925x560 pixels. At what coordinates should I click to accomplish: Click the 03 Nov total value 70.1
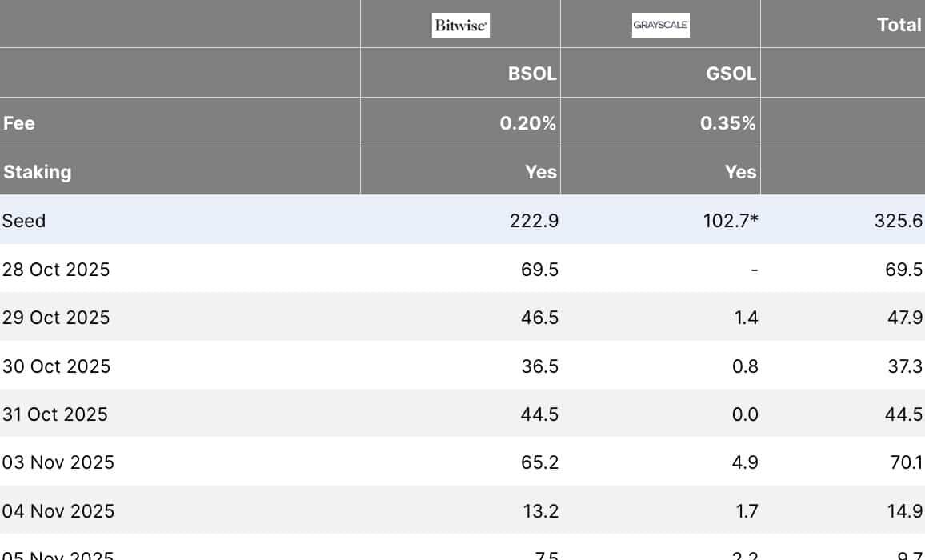pyautogui.click(x=907, y=462)
